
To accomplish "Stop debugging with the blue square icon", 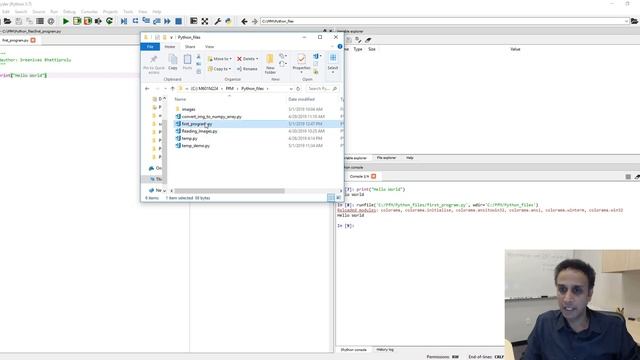I will (x=178, y=21).
